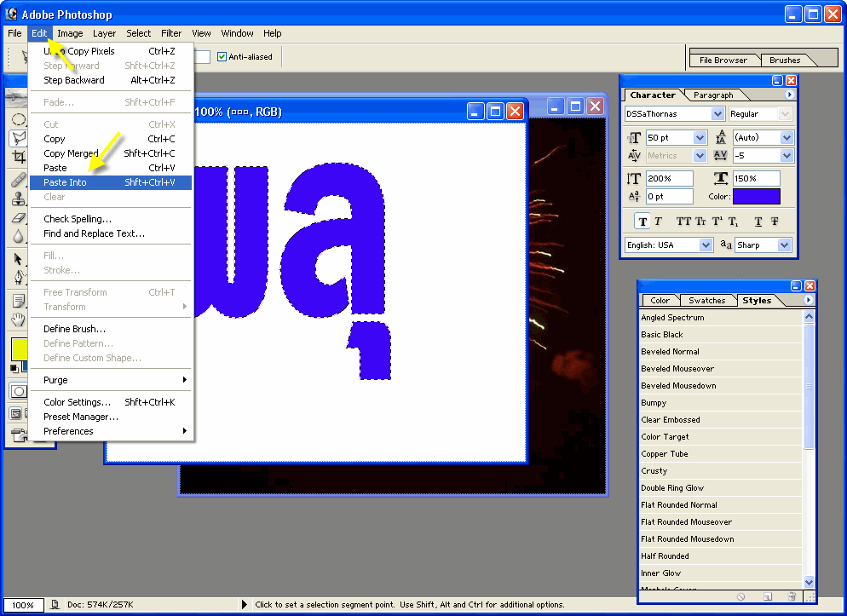847x616 pixels.
Task: Toggle Strikethrough text style
Action: click(x=775, y=222)
